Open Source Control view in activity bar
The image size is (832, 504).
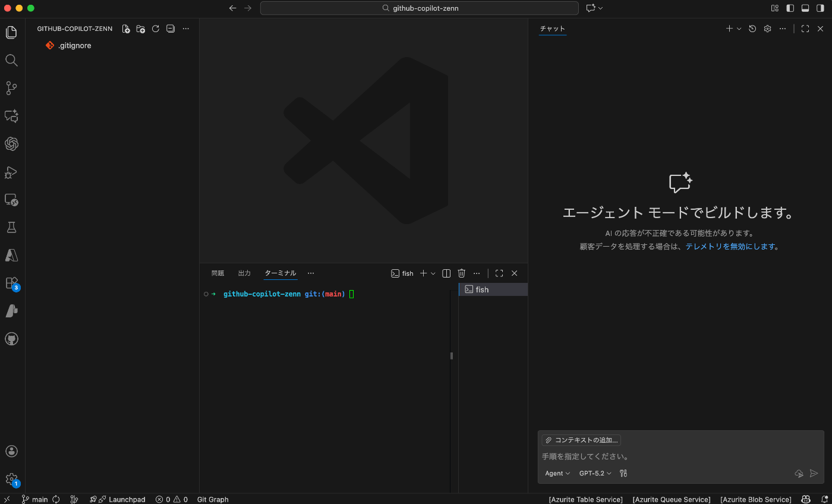point(11,88)
